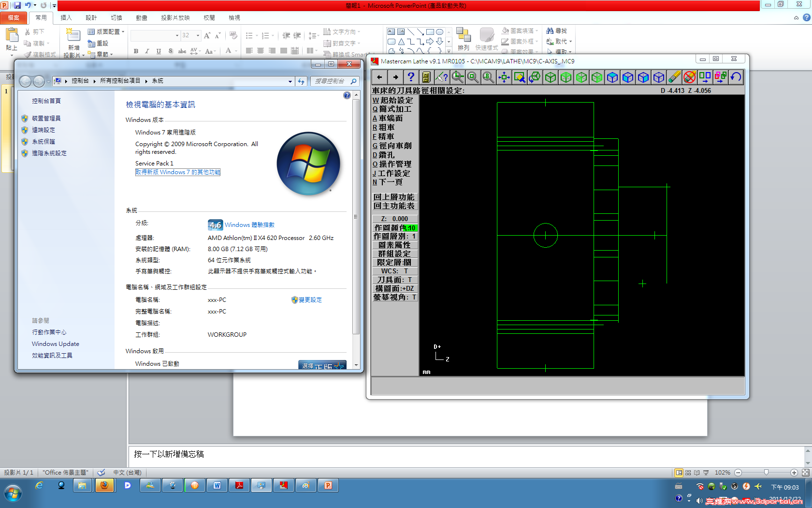
Task: Select 粗車 rough turning in Mastercam menu
Action: pyautogui.click(x=384, y=127)
